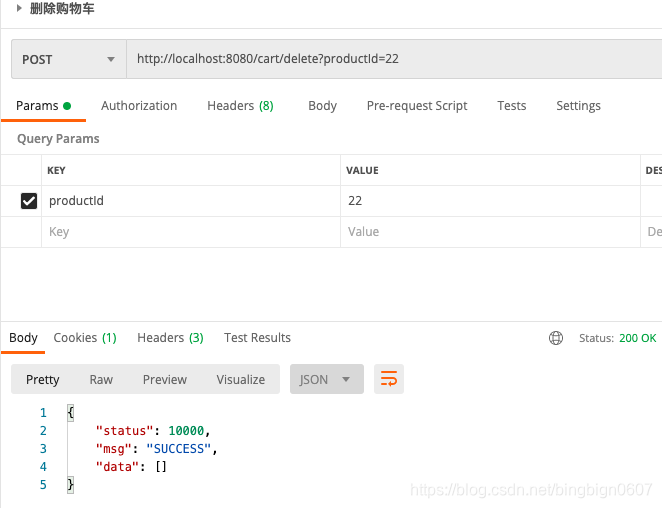Open the POST method dropdown
The width and height of the screenshot is (662, 508).
point(69,59)
